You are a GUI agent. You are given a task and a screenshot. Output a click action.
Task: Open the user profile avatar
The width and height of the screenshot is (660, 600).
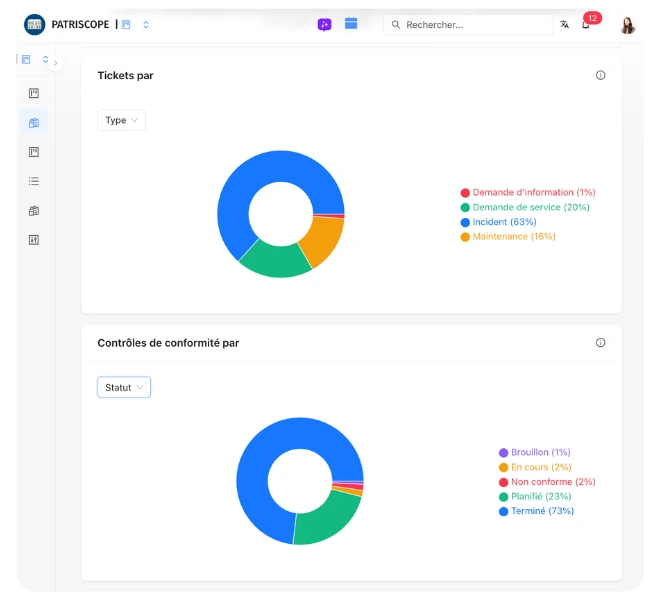pyautogui.click(x=628, y=25)
